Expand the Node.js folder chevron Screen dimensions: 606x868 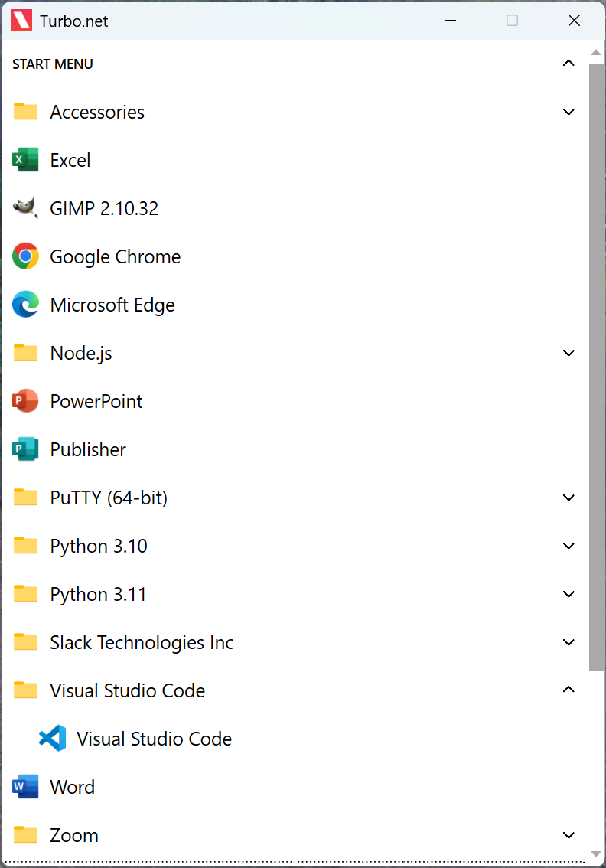click(569, 353)
